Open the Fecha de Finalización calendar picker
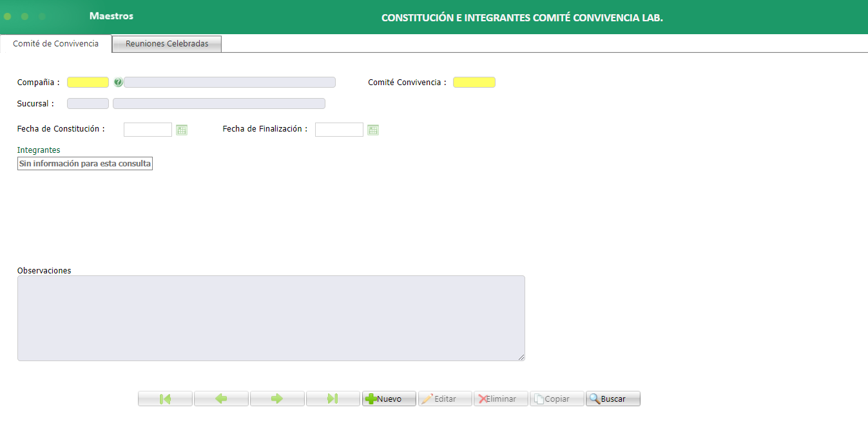This screenshot has height=434, width=868. click(x=372, y=129)
